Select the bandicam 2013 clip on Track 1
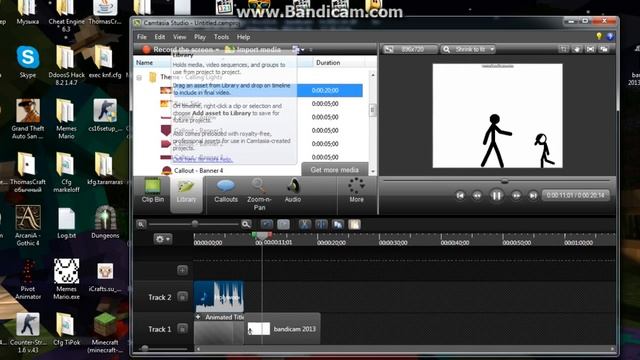This screenshot has height=360, width=640. click(282, 329)
